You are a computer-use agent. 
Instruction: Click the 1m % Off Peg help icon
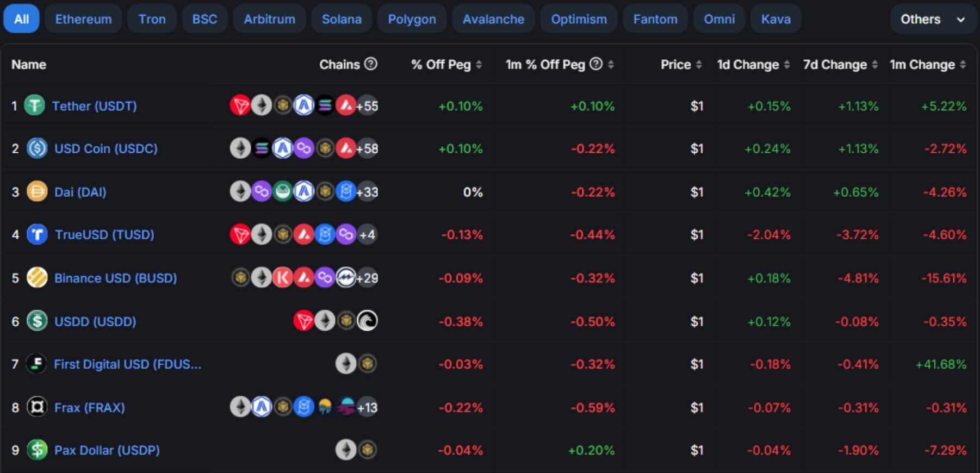[x=596, y=64]
